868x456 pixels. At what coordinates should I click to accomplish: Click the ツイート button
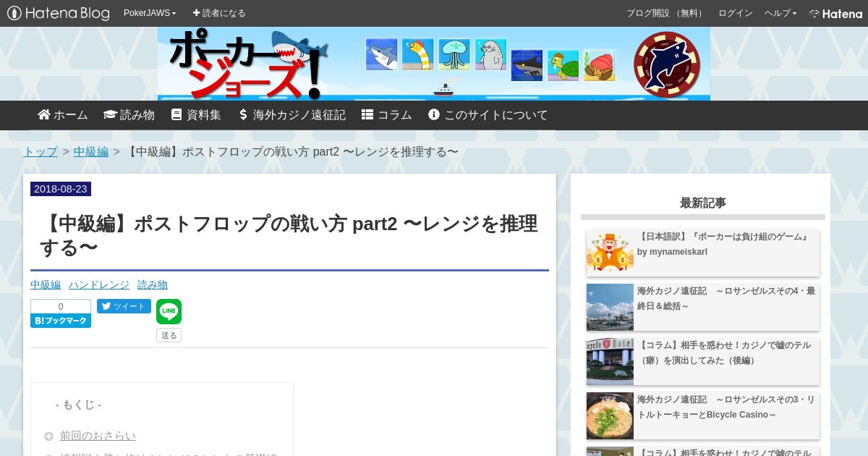coord(124,306)
